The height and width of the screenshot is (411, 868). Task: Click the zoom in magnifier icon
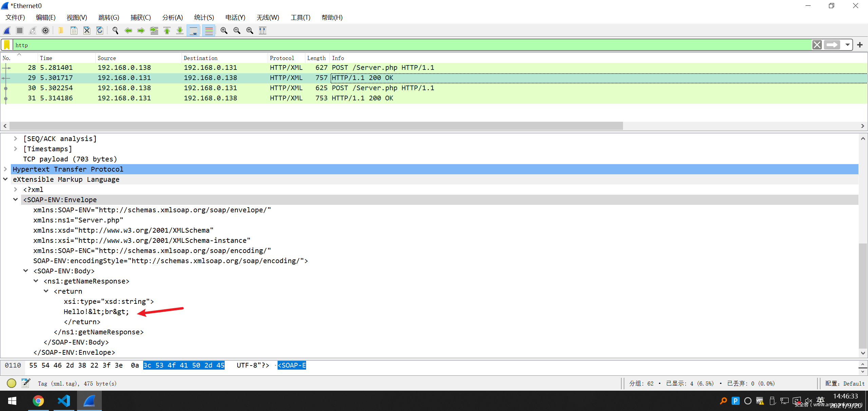tap(224, 31)
